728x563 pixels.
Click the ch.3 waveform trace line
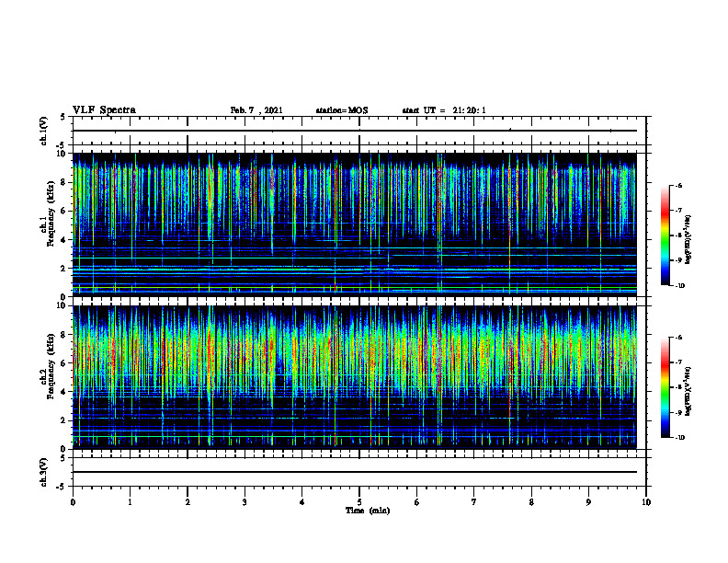pyautogui.click(x=355, y=472)
